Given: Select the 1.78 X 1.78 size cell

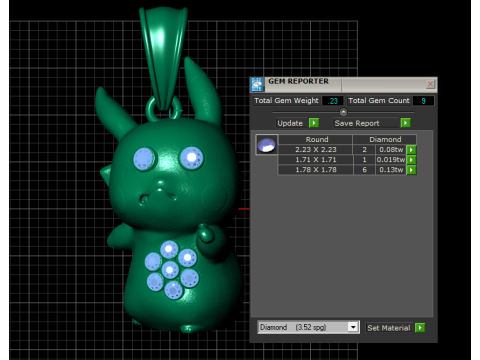Looking at the screenshot, I should pos(315,170).
